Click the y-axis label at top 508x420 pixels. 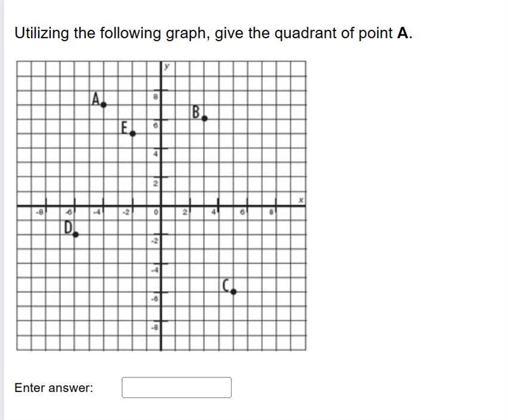coord(166,67)
